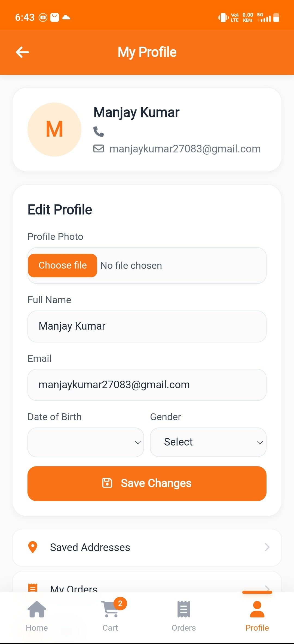Open the Gender Select dropdown
294x644 pixels.
point(208,442)
